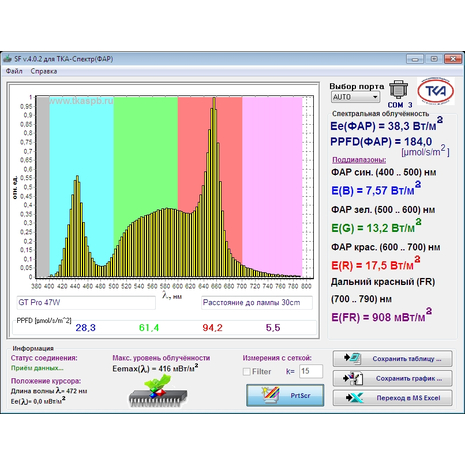465x465 pixels.
Task: Click the dropdown arrow next to AUTO
Action: click(x=375, y=97)
